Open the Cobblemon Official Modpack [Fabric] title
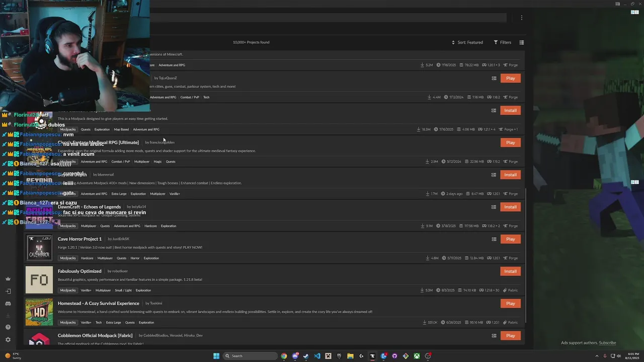 (x=95, y=335)
